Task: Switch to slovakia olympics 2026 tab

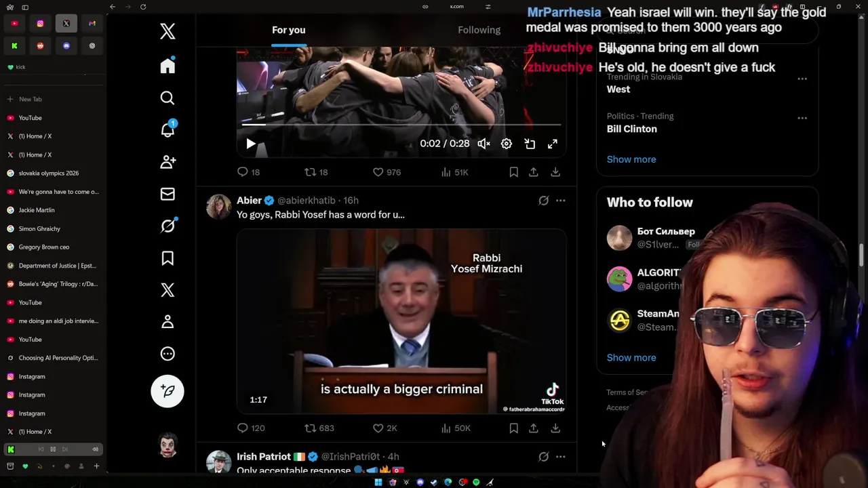Action: point(53,174)
